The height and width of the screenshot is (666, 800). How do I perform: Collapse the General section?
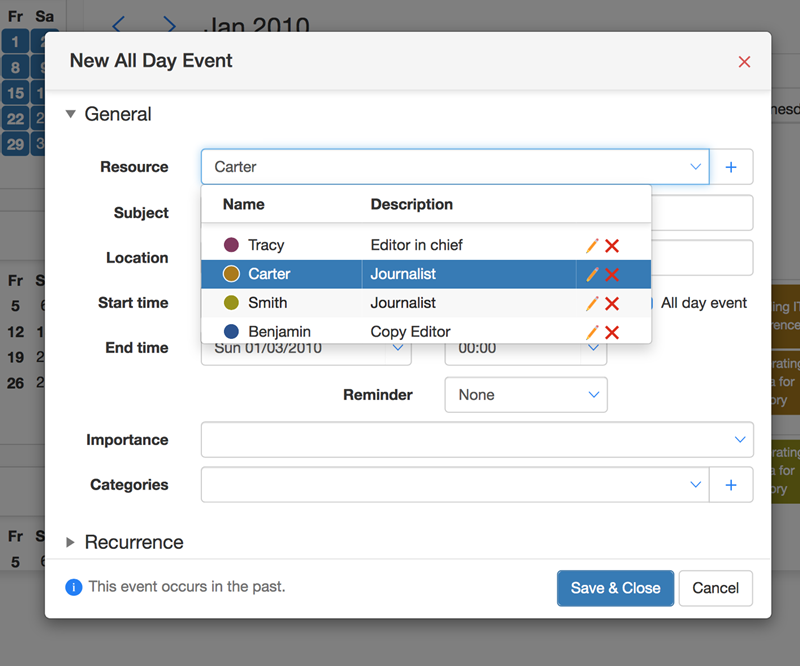click(71, 114)
